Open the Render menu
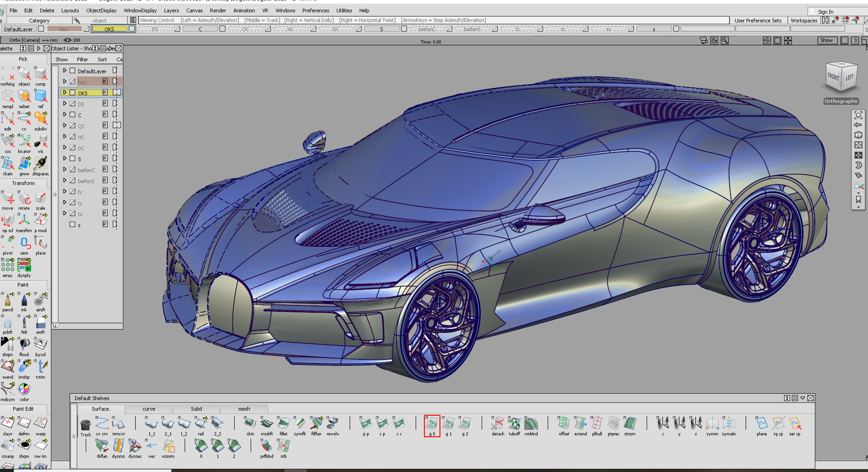The height and width of the screenshot is (472, 868). click(x=218, y=10)
